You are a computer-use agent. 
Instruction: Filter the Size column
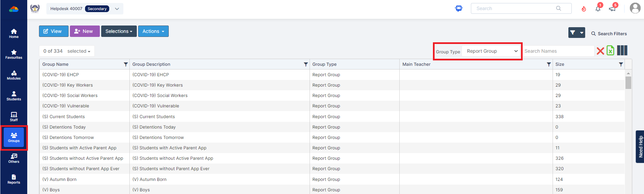pos(621,64)
